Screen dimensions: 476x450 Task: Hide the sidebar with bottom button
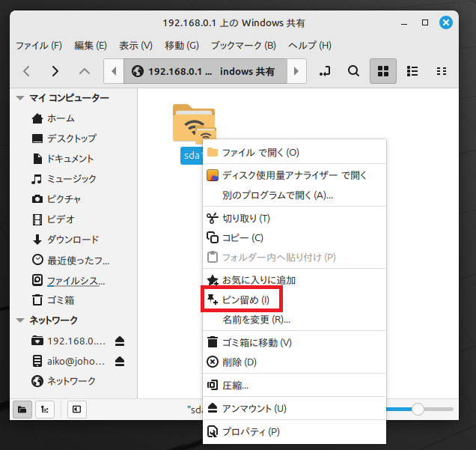point(77,410)
